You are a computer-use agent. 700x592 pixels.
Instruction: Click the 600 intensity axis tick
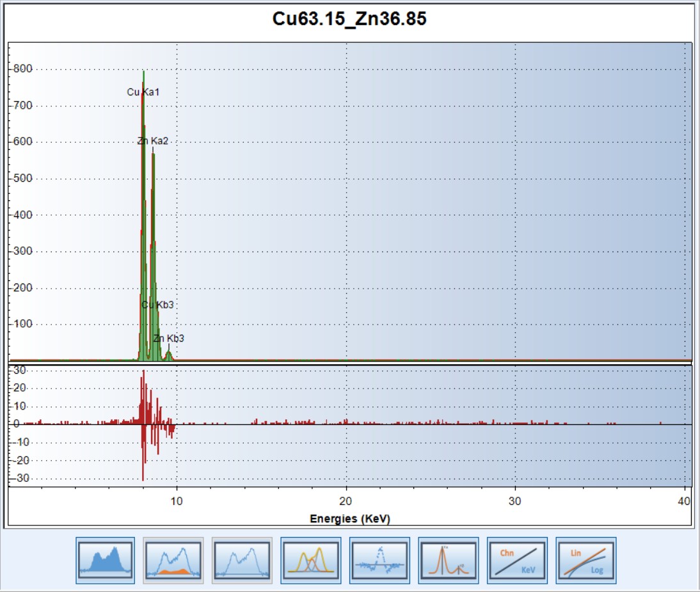click(x=23, y=141)
